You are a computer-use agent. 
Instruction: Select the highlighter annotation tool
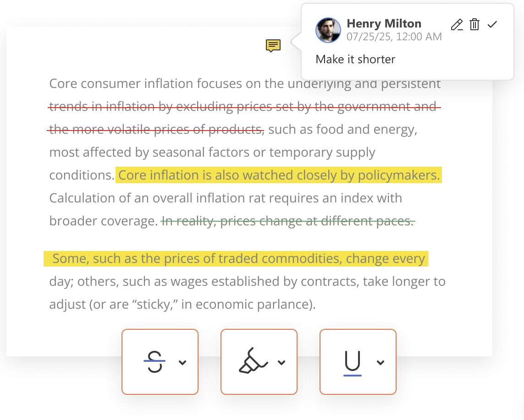(x=253, y=362)
